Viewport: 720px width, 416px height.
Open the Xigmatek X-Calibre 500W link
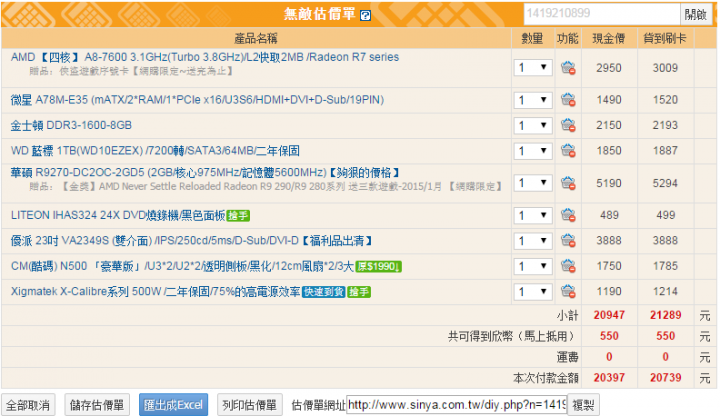156,292
